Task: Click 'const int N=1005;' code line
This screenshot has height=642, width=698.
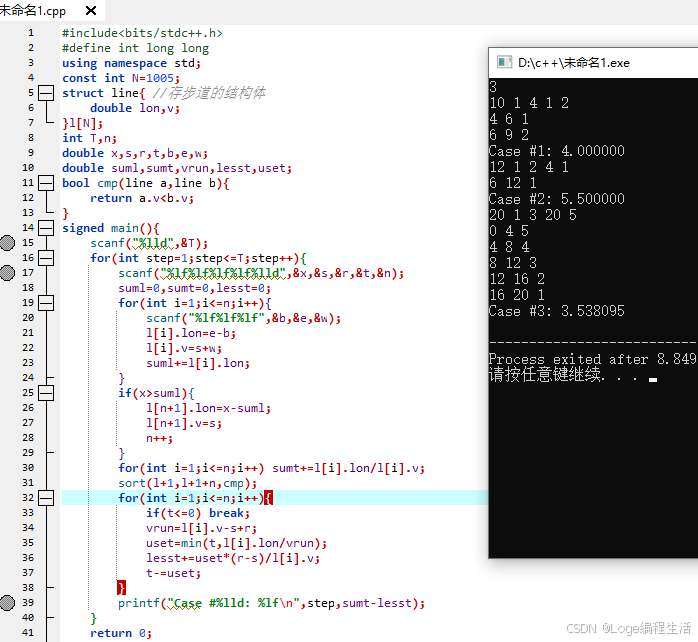Action: [x=121, y=78]
